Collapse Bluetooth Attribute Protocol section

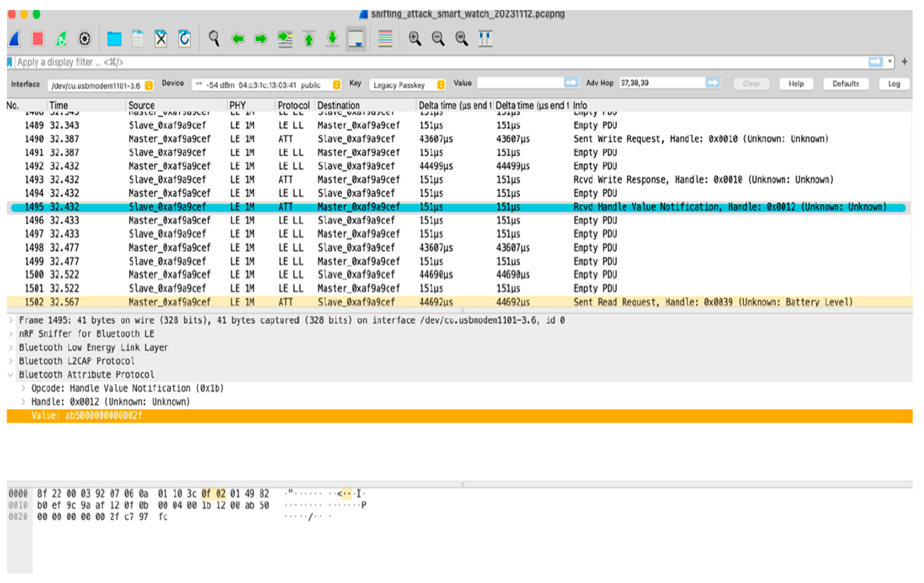[11, 375]
